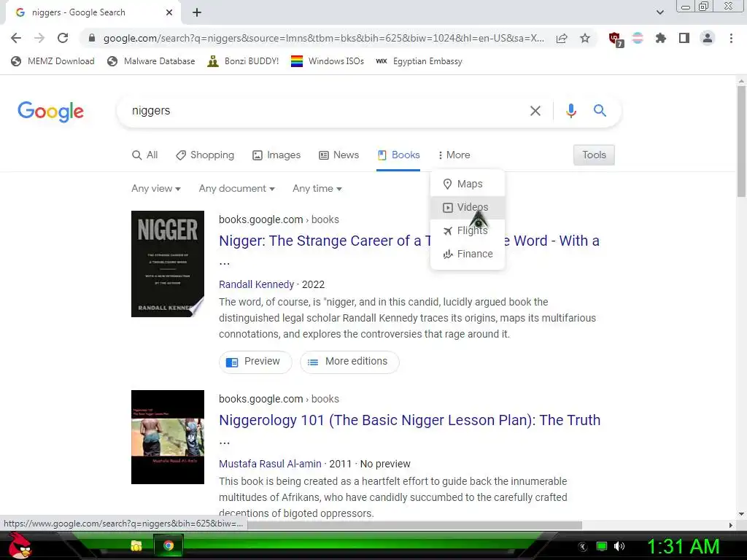Open the Extensions puzzle-piece menu
Screen dimensions: 747x560
click(661, 38)
